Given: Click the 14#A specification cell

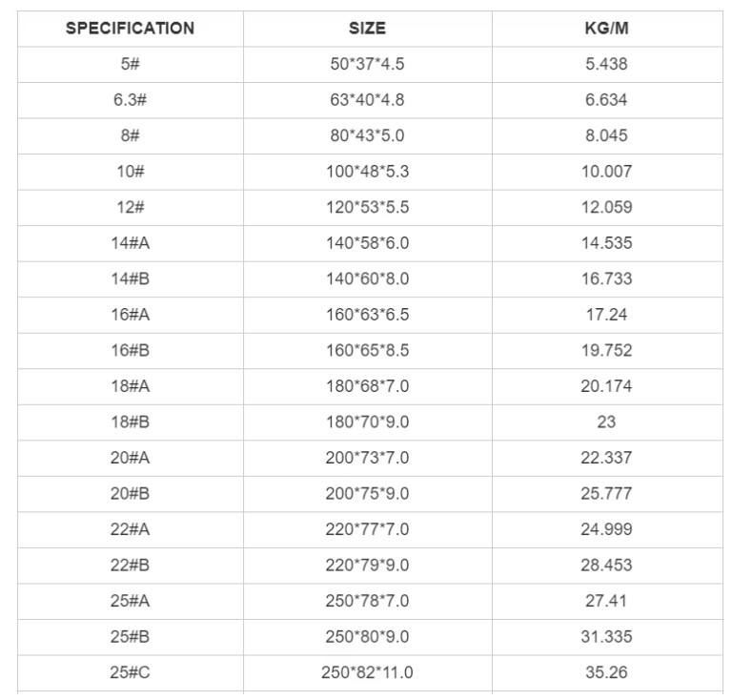Looking at the screenshot, I should (x=130, y=243).
